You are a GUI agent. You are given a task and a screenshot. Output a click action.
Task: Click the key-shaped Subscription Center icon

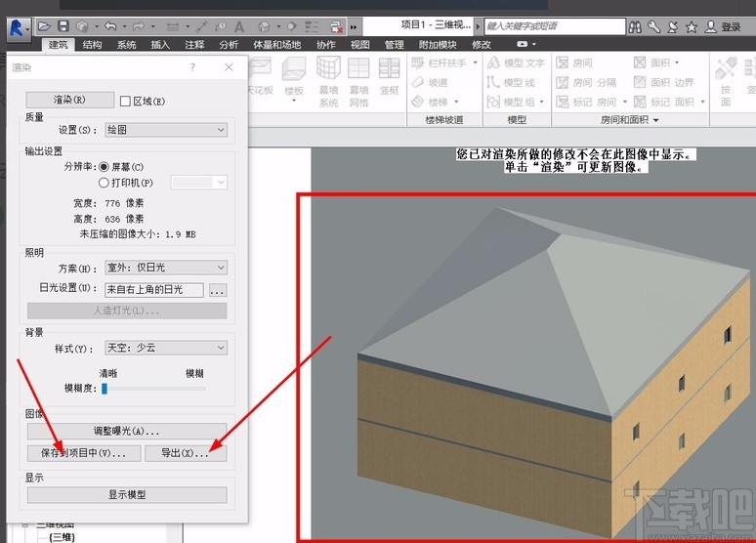pyautogui.click(x=653, y=27)
